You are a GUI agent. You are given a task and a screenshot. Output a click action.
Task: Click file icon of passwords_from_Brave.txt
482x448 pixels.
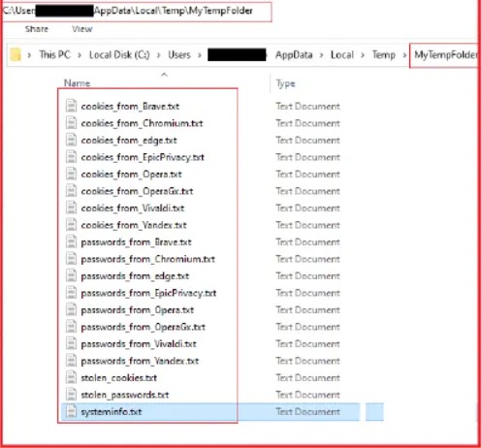coord(71,241)
